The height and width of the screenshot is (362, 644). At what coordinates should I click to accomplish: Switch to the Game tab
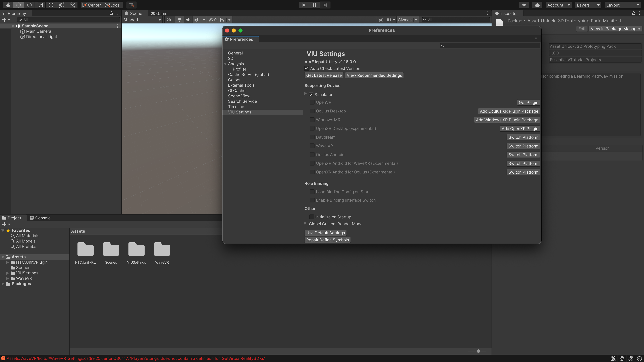pos(159,13)
